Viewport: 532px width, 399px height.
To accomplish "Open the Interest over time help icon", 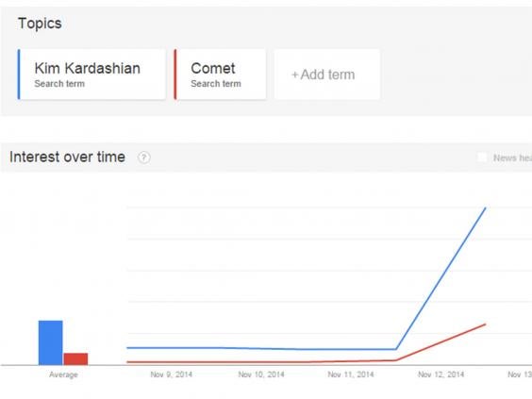I will click(144, 158).
